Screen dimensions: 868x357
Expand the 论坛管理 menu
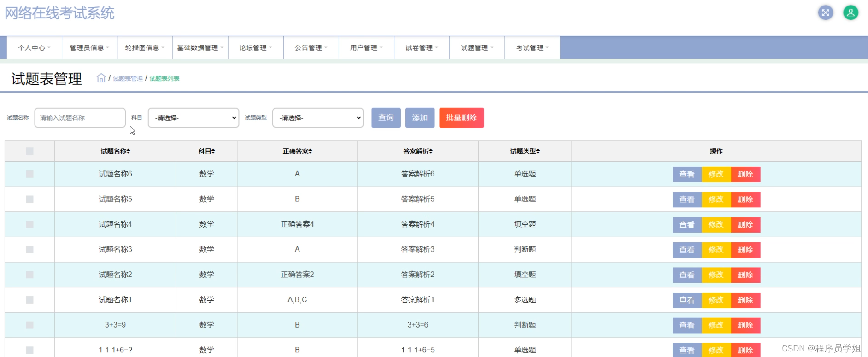point(256,47)
